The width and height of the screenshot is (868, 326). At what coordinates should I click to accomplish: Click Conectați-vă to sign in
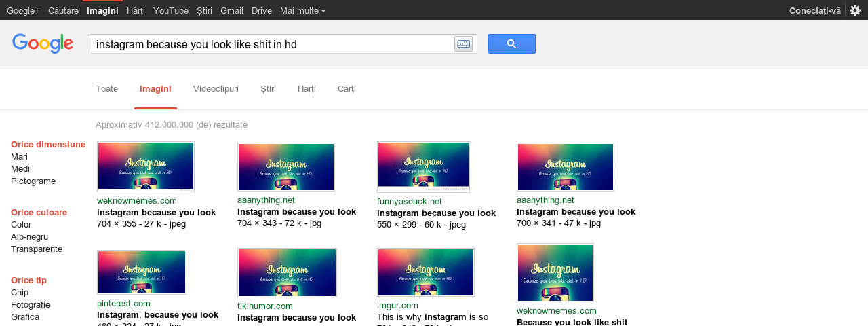click(815, 10)
